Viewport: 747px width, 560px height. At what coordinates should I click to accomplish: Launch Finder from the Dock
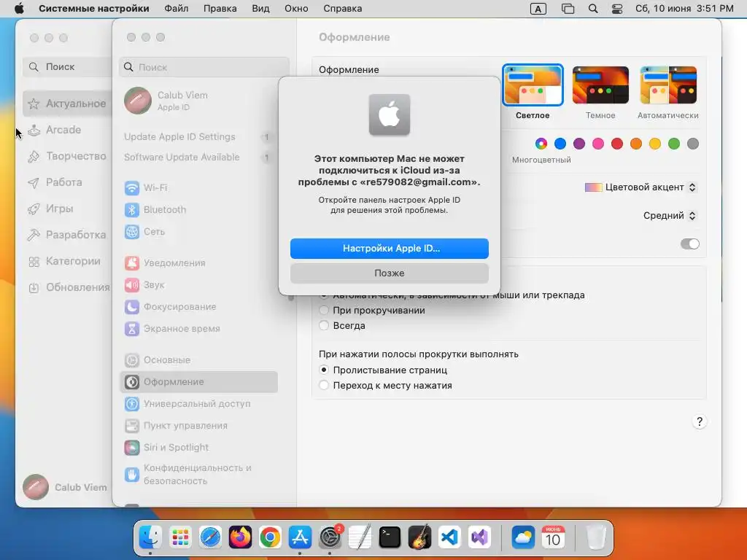pyautogui.click(x=150, y=537)
